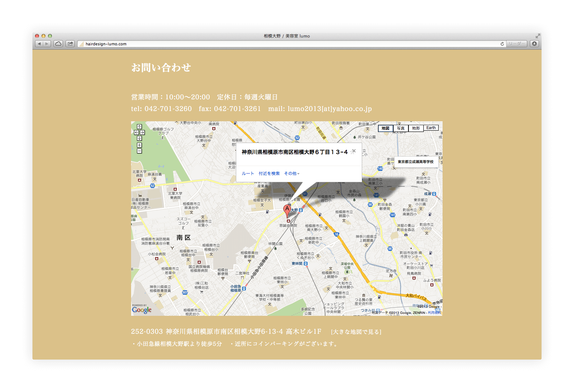Viewport: 574px width, 392px height.
Task: Pan the map right with arrow
Action: (x=142, y=132)
